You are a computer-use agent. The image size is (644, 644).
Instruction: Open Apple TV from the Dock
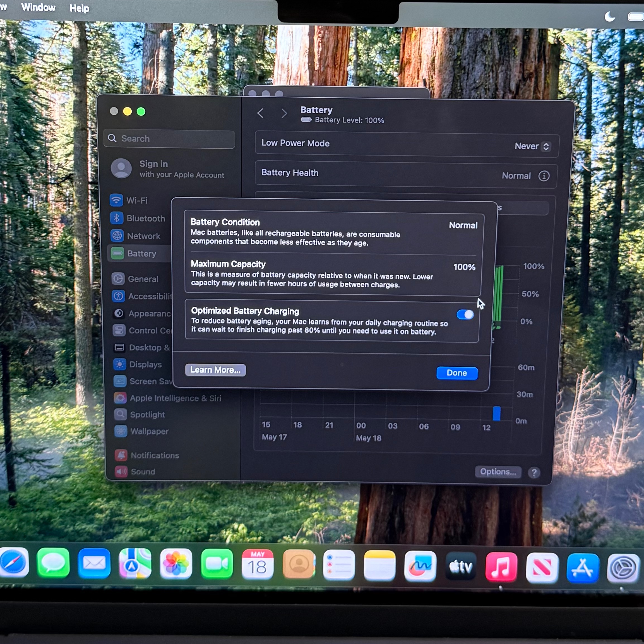click(461, 566)
